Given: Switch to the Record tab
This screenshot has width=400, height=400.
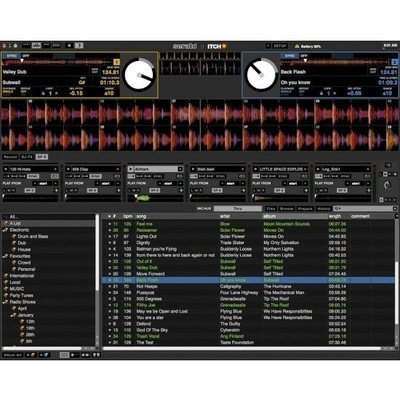Looking at the screenshot, I should tap(10, 157).
